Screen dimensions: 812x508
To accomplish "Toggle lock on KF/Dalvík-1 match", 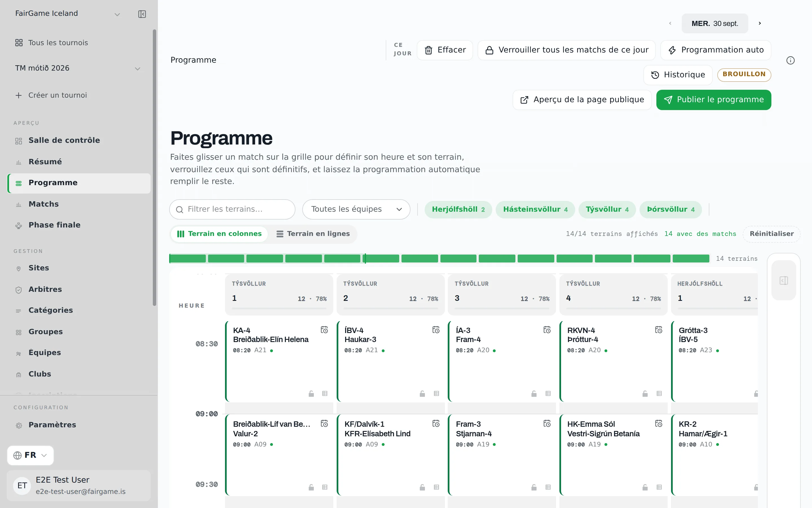I will click(x=422, y=487).
